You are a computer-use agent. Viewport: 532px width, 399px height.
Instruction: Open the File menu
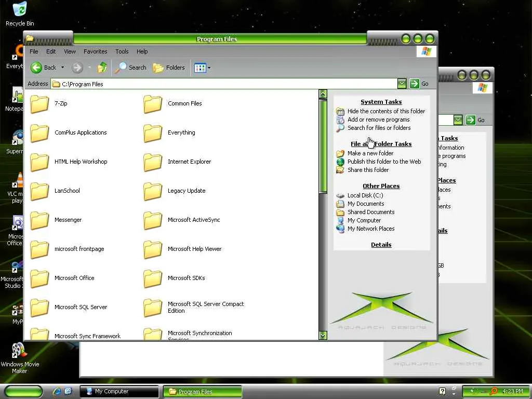(34, 51)
